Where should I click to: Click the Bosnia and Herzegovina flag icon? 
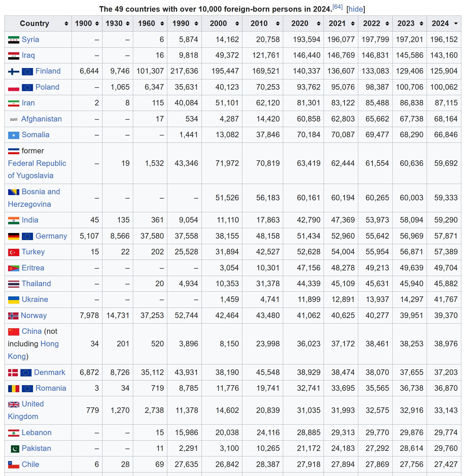pos(13,192)
